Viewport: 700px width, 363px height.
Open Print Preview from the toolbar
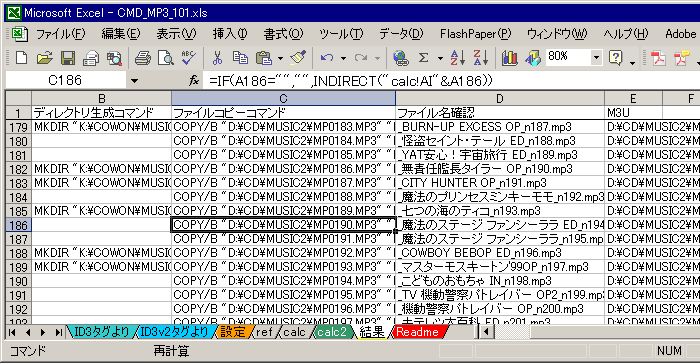[166, 58]
